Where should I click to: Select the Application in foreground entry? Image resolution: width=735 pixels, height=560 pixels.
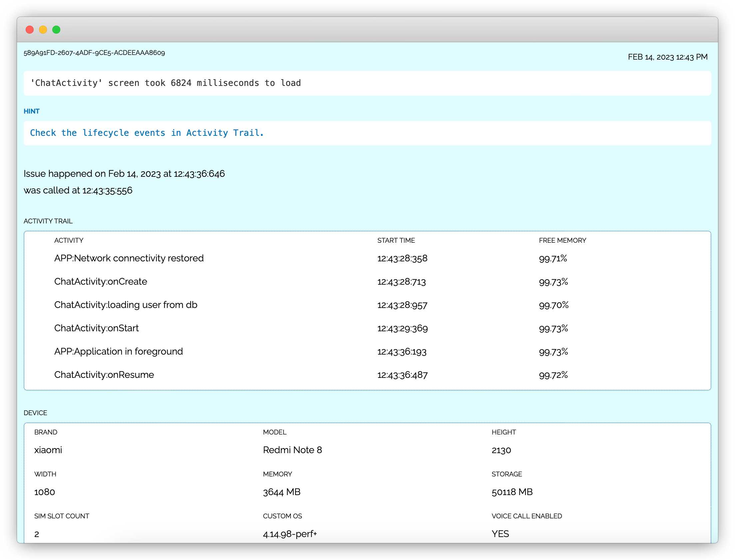coord(118,352)
